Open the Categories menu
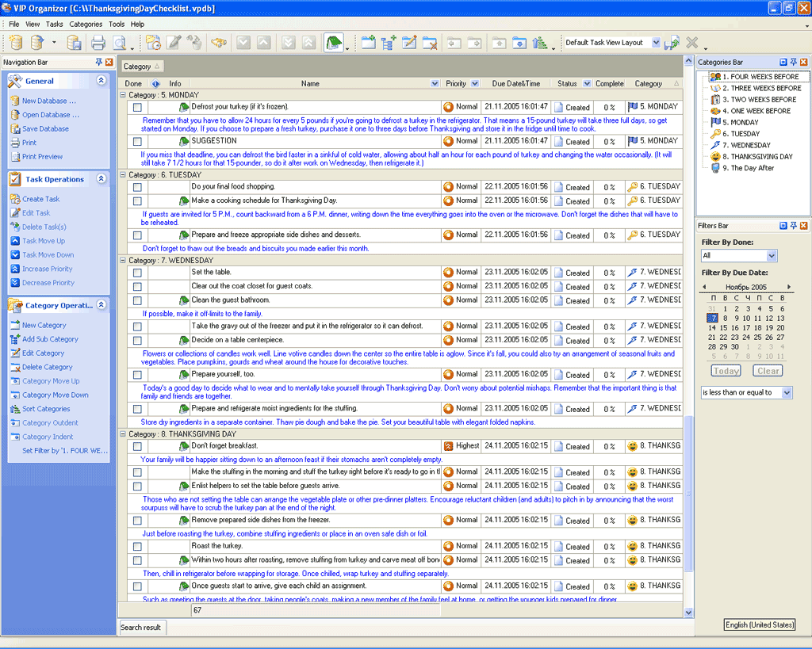This screenshot has height=649, width=812. click(x=86, y=25)
